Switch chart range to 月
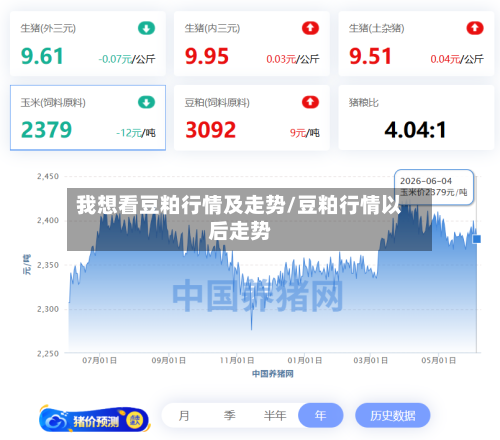500x440 pixels. tap(184, 416)
